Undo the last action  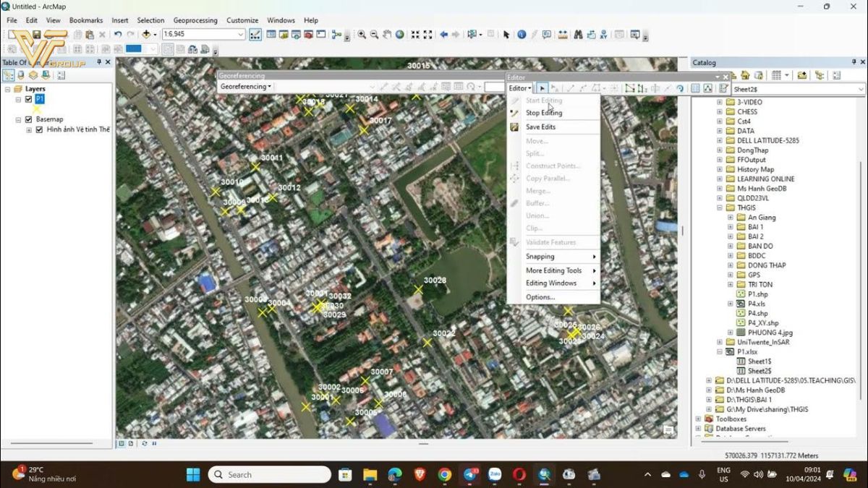tap(118, 34)
